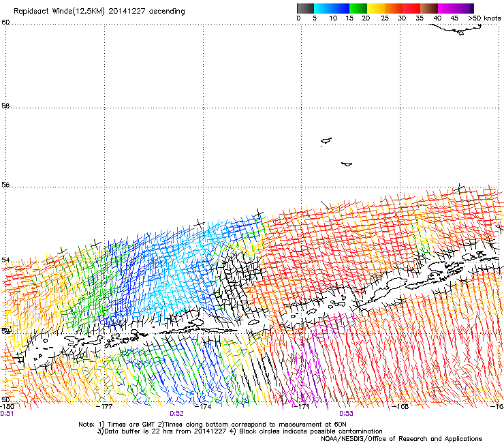
Task: Click the '>50 knots' legend label
Action: pos(484,18)
